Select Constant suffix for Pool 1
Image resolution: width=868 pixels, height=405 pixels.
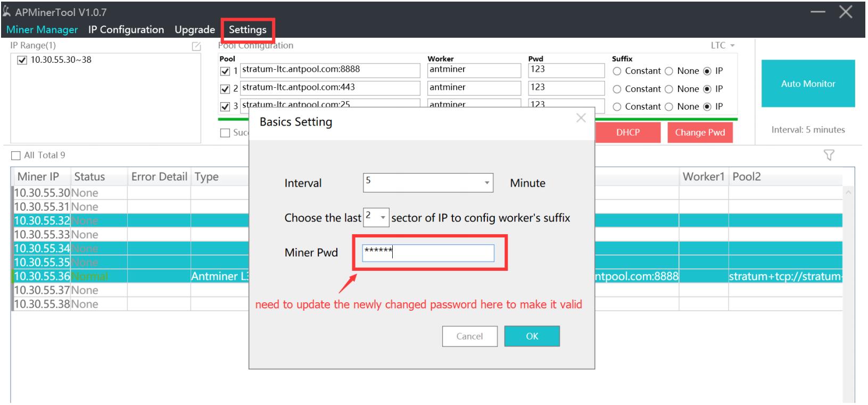point(617,71)
